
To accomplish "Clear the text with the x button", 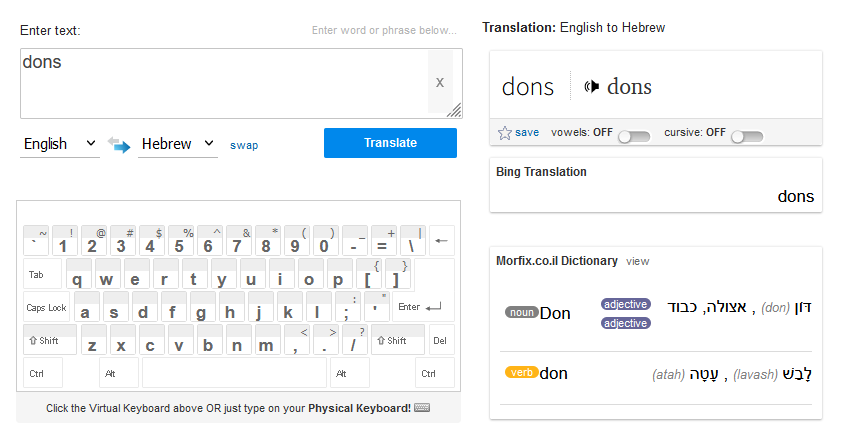I will [x=440, y=83].
